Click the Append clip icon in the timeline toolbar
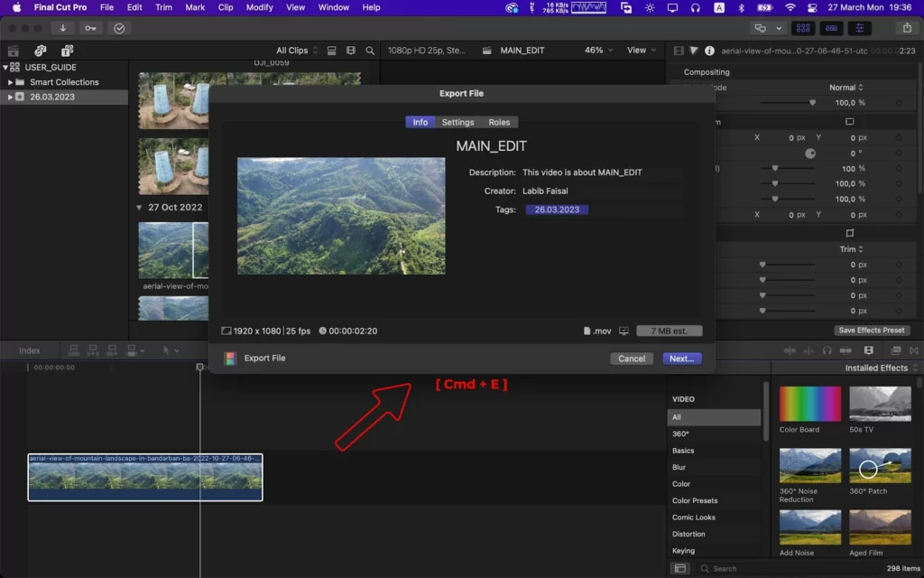924x578 pixels. click(x=112, y=350)
